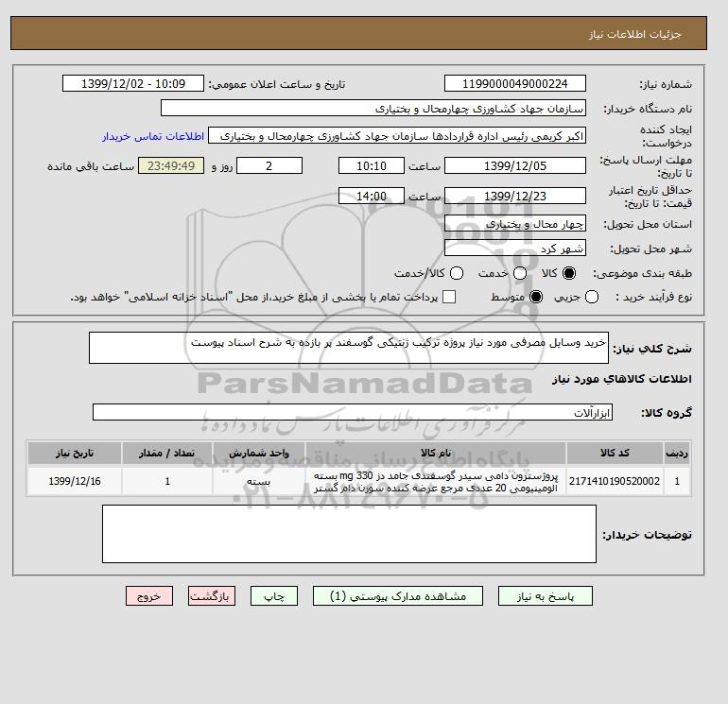
Task: Open the اطلاعات تماس خریدار link
Action: click(x=153, y=136)
